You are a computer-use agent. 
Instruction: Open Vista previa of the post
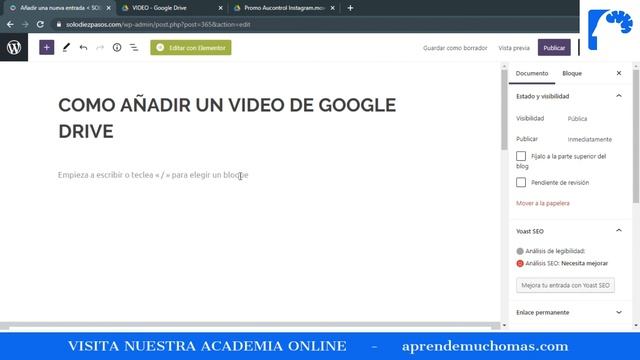(514, 48)
